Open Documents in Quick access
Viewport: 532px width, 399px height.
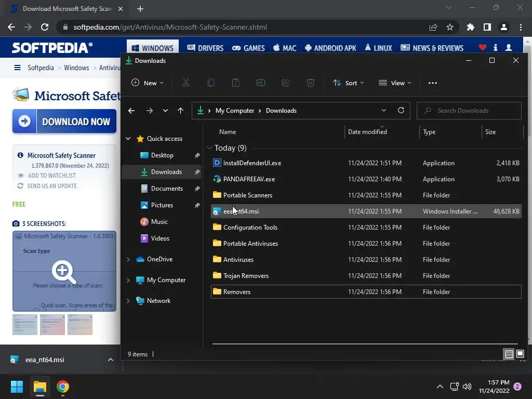click(167, 188)
